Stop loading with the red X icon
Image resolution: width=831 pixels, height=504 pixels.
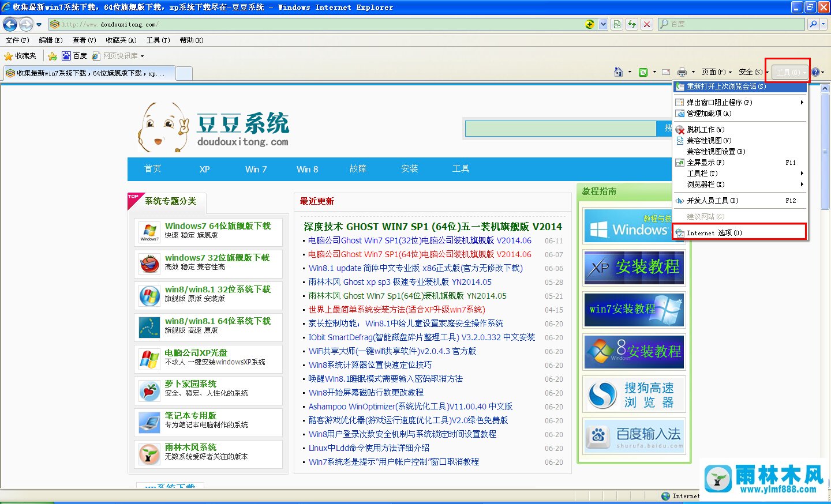pos(647,24)
